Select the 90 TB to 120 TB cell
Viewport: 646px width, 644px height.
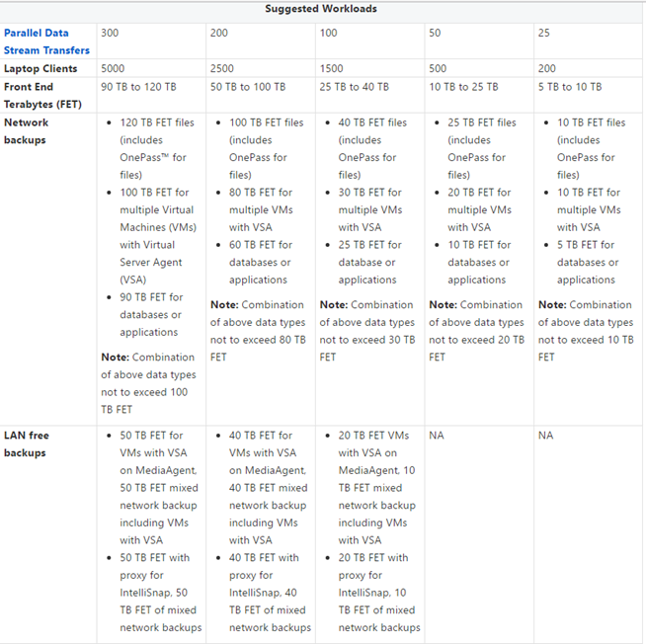click(138, 87)
